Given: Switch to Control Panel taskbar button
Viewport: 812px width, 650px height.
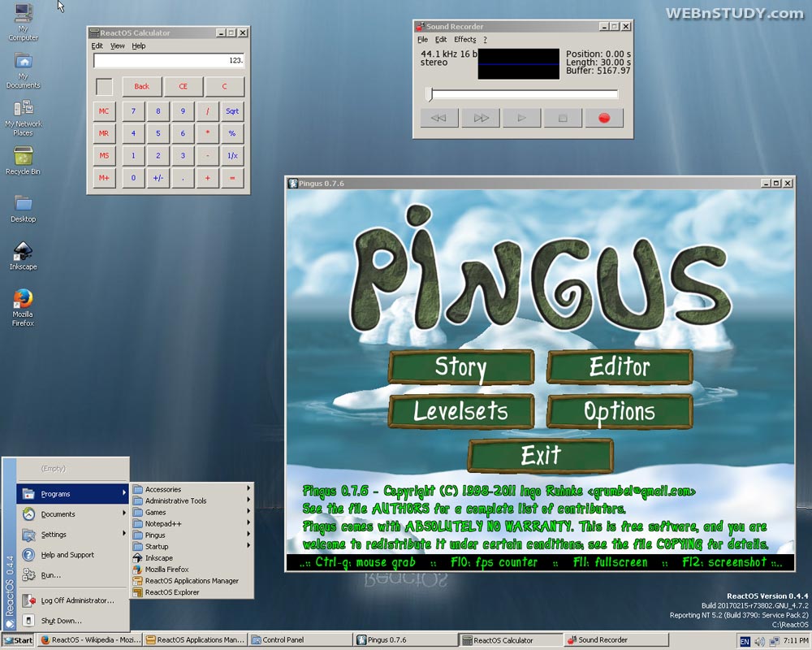Looking at the screenshot, I should pyautogui.click(x=300, y=640).
